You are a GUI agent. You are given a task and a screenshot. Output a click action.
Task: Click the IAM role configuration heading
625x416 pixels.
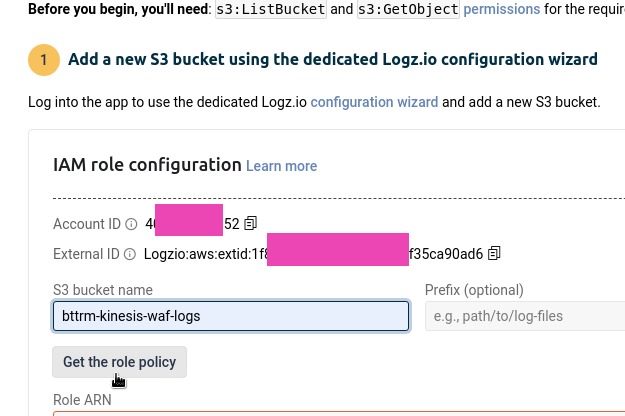coord(147,165)
